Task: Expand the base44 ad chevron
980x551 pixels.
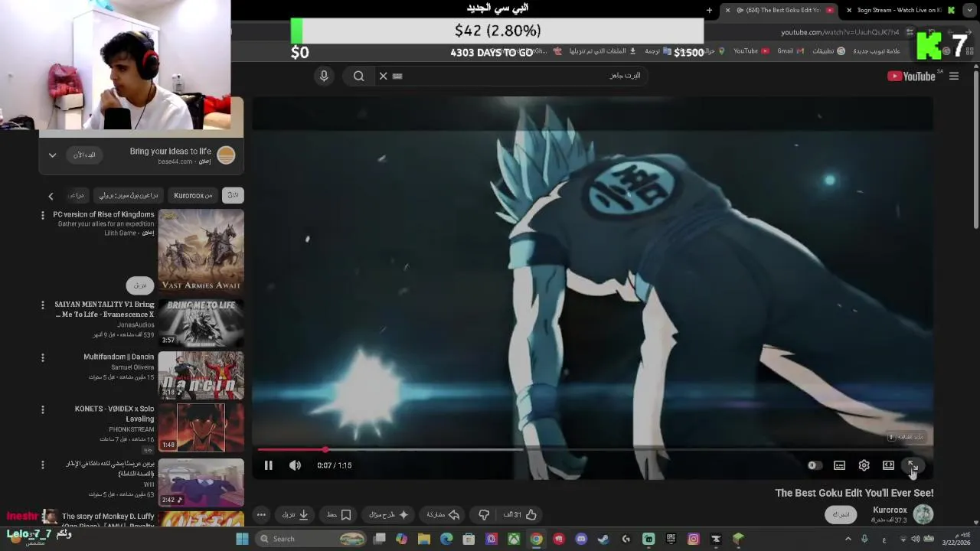Action: pyautogui.click(x=52, y=155)
